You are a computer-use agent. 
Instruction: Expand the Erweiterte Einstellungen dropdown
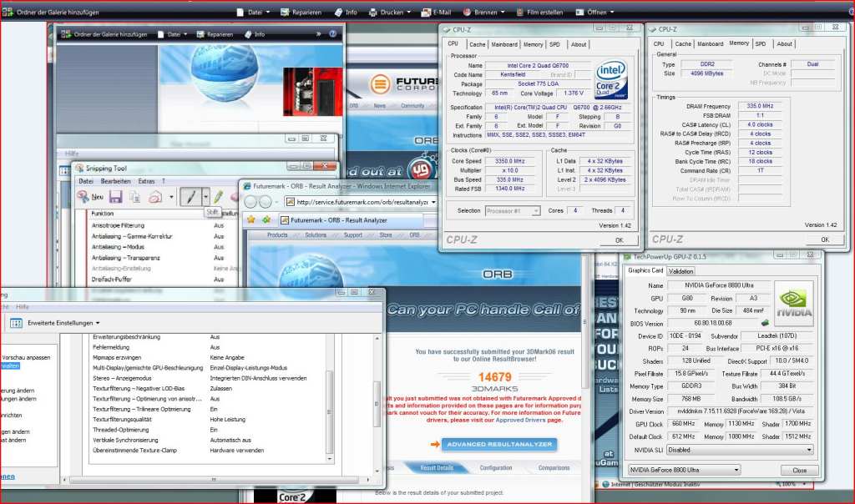(x=98, y=323)
